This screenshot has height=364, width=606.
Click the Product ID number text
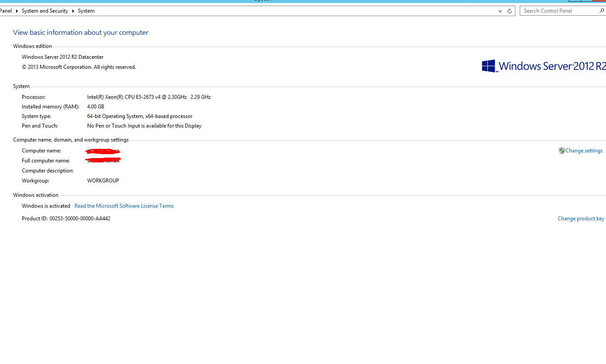(80, 219)
